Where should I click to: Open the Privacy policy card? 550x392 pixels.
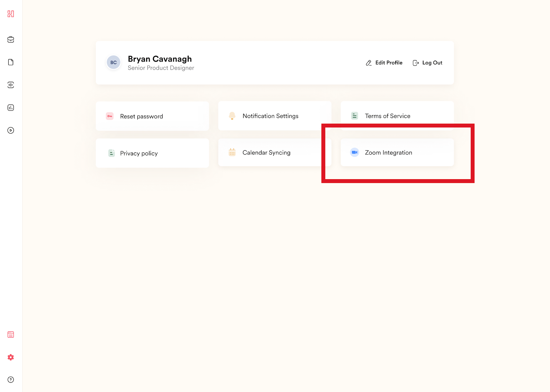(x=152, y=153)
